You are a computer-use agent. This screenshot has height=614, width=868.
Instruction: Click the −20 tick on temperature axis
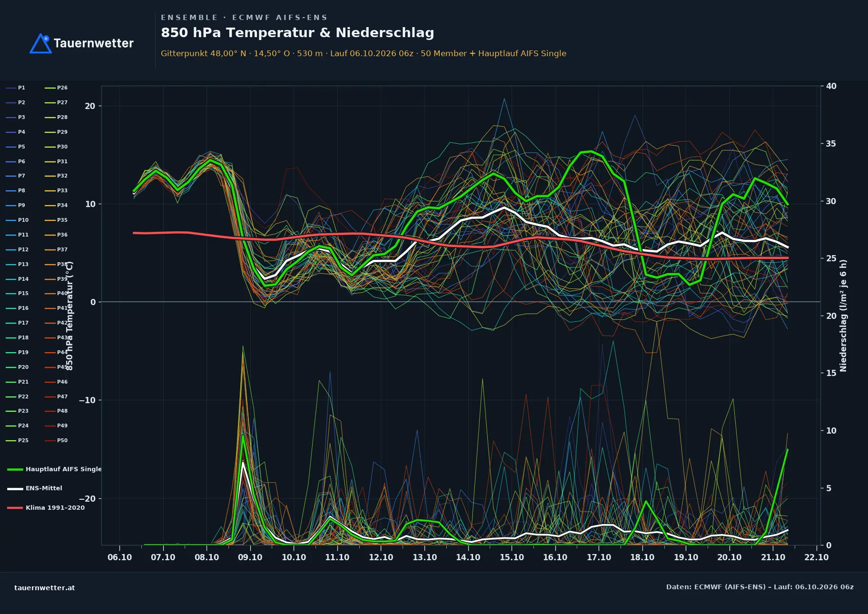coord(87,499)
